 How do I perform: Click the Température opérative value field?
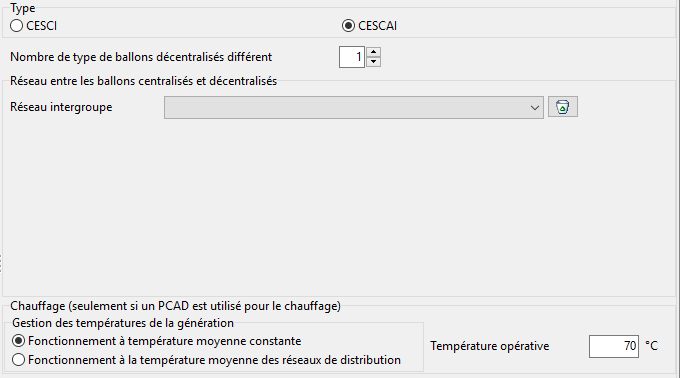pos(614,346)
